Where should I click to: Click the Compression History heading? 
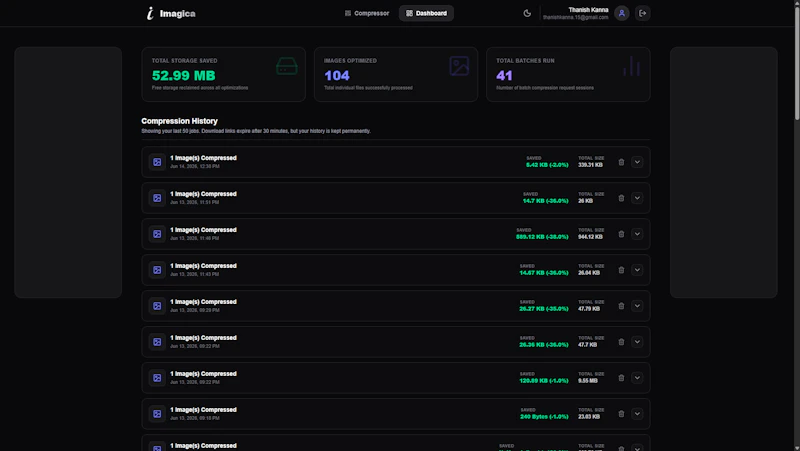pyautogui.click(x=180, y=121)
